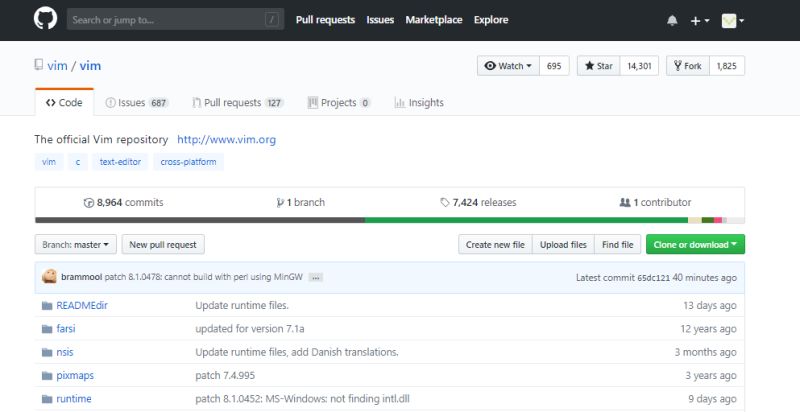Click folder icon beside READMEdir

coord(47,305)
